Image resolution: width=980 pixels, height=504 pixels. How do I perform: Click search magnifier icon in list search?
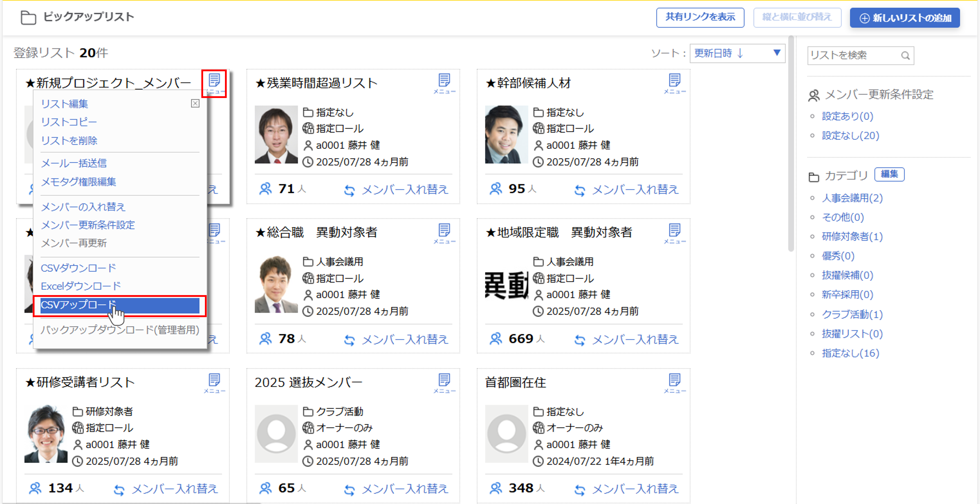tap(905, 56)
